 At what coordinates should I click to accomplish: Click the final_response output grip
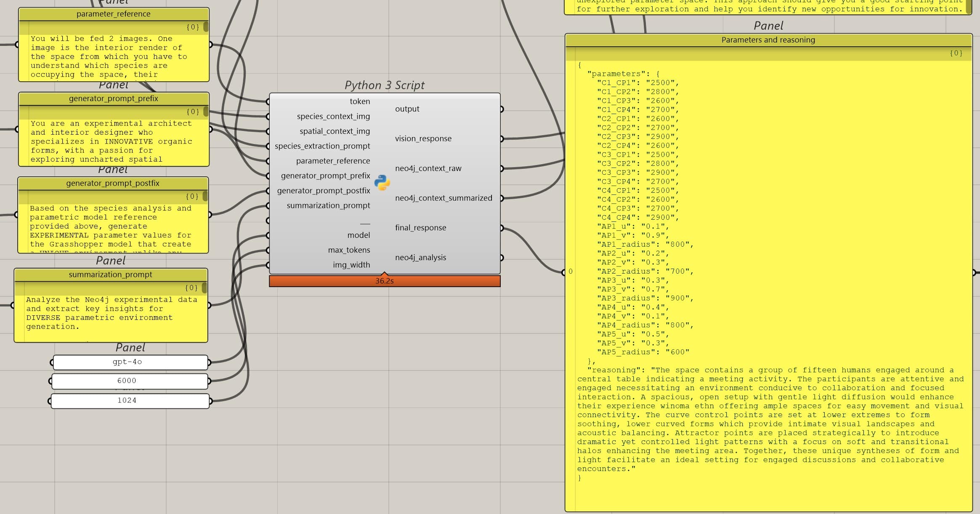(502, 228)
